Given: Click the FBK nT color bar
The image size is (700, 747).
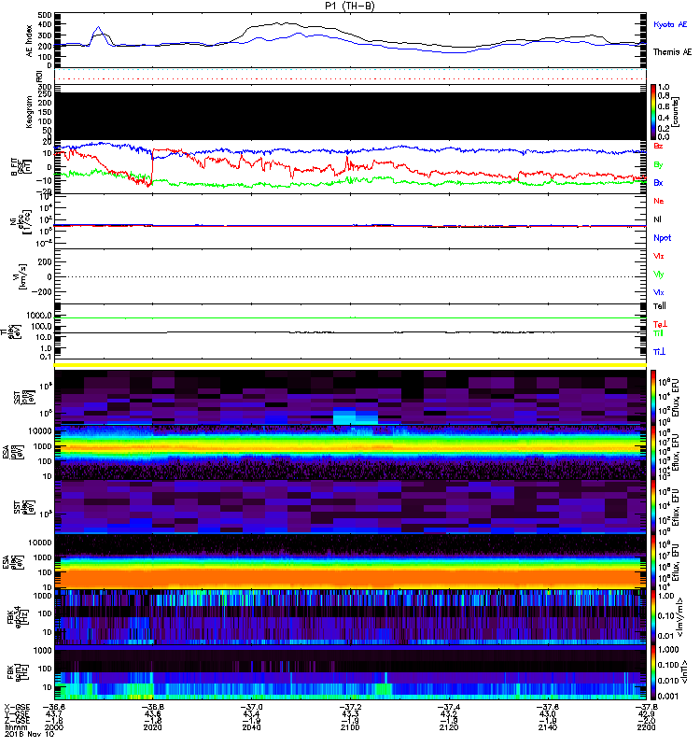Looking at the screenshot, I should tap(653, 672).
